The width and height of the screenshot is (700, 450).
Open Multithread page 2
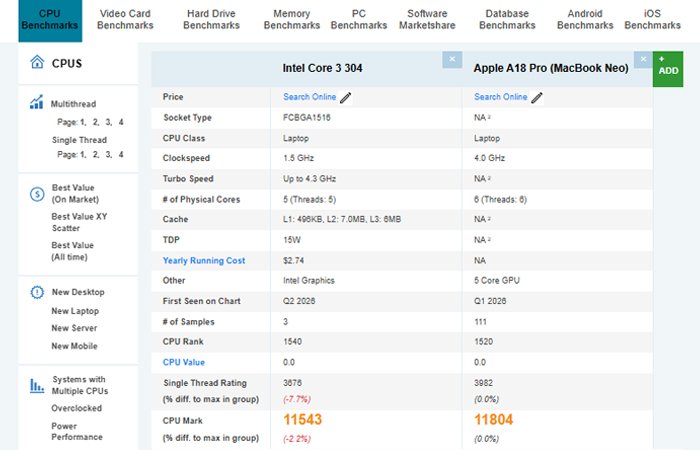[96, 122]
